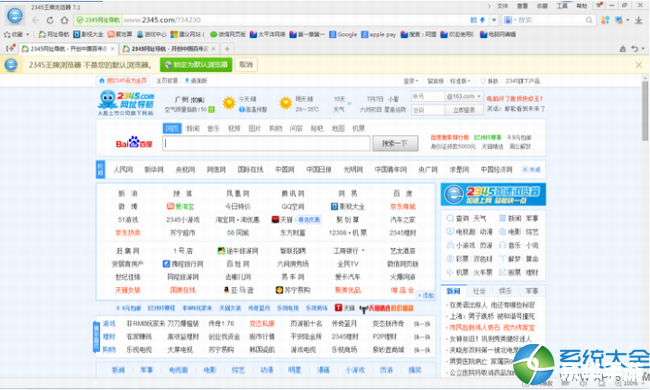Viewport: 650px width, 390px height.
Task: Open a new tab with the plus button
Action: coord(227,49)
